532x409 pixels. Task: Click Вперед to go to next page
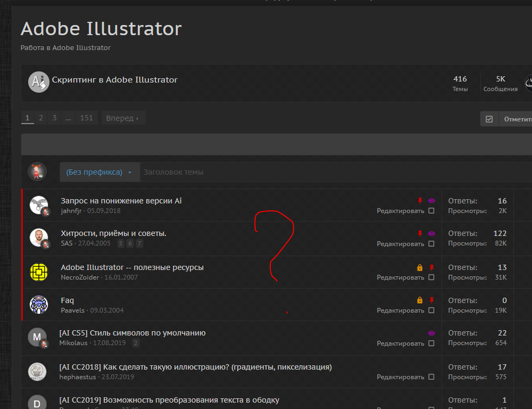click(x=122, y=118)
